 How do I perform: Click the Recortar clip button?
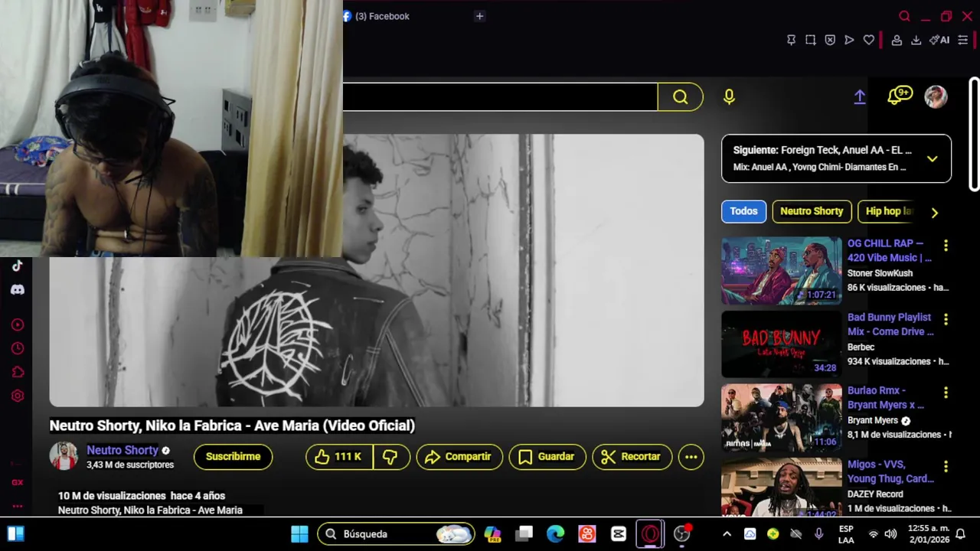(x=632, y=457)
